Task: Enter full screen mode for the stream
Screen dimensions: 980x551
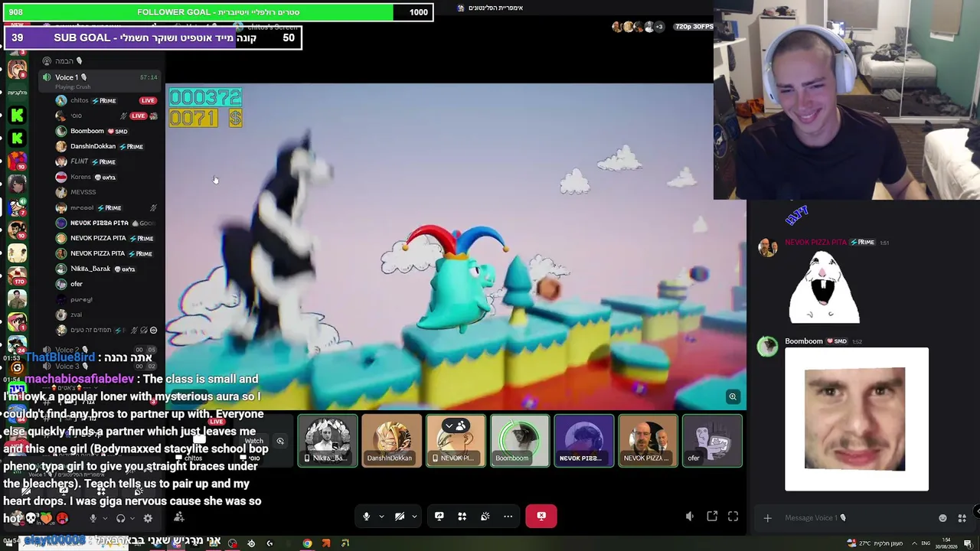Action: (x=733, y=517)
